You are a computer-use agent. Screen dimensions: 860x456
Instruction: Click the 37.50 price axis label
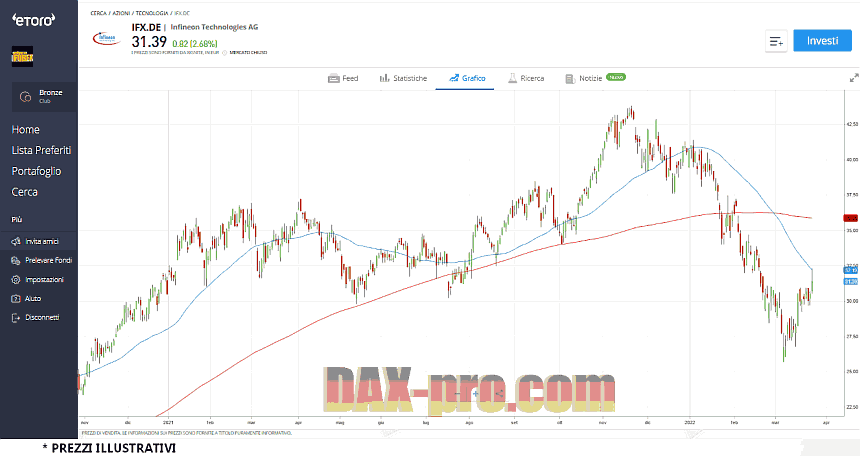pyautogui.click(x=852, y=195)
